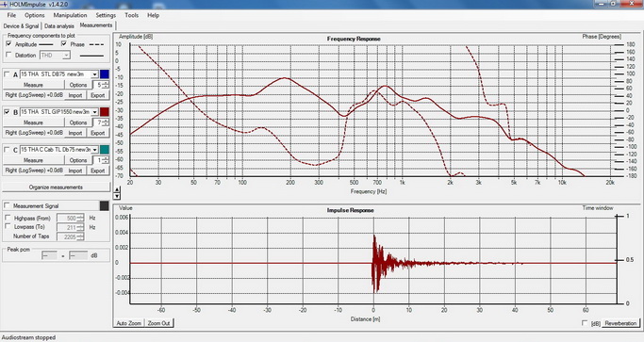Click the dark red swatch for slot B
The height and width of the screenshot is (342, 644).
click(x=105, y=112)
